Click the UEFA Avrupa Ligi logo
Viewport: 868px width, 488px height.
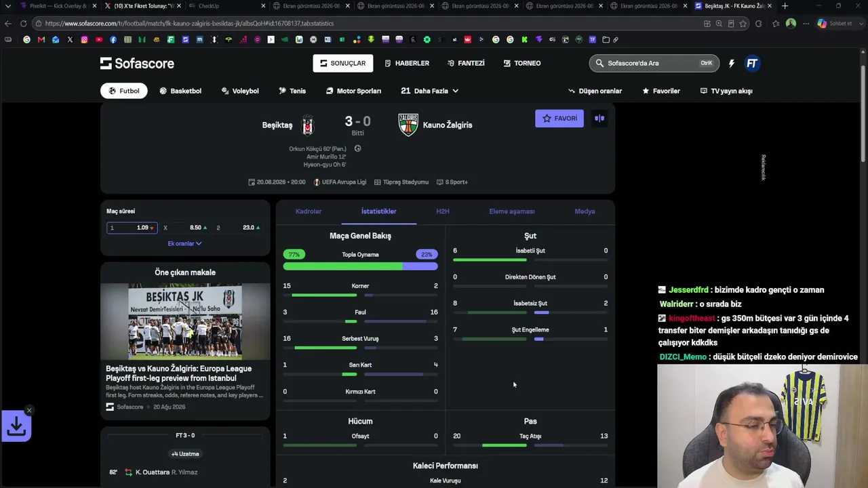317,182
